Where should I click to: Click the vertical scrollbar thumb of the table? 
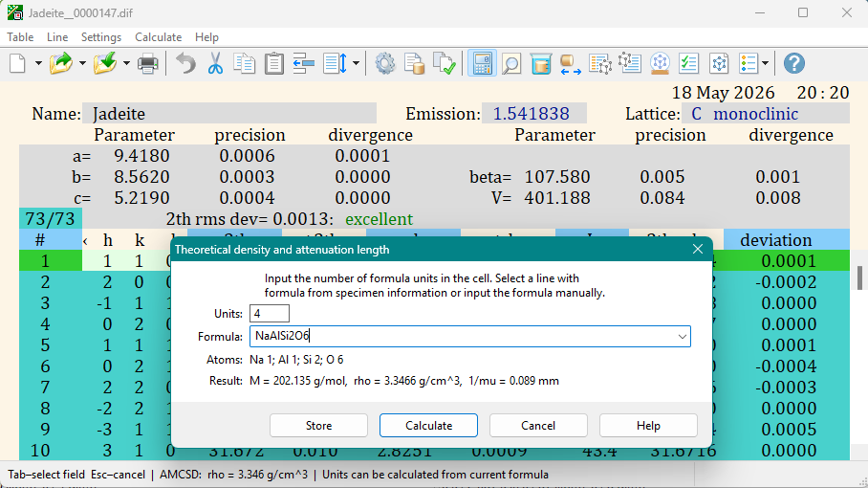coord(859,277)
